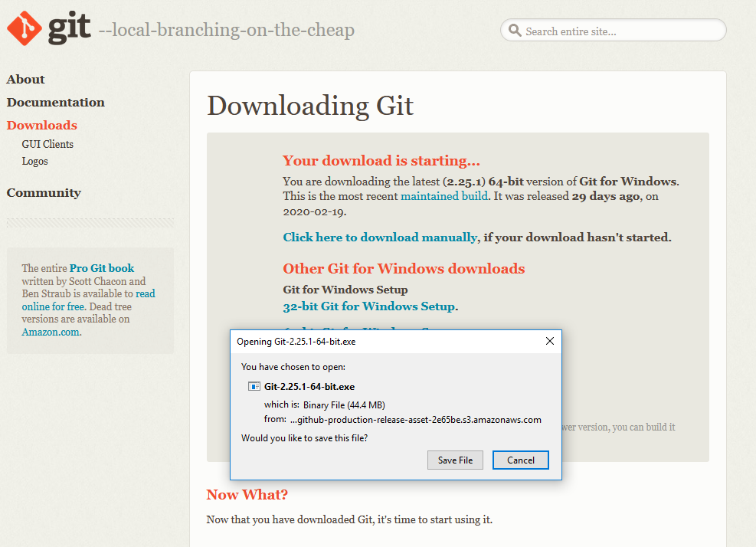Click the dialog title 'Opening Git-2.25.1-64-bit.exe'
This screenshot has height=547, width=756.
point(296,342)
